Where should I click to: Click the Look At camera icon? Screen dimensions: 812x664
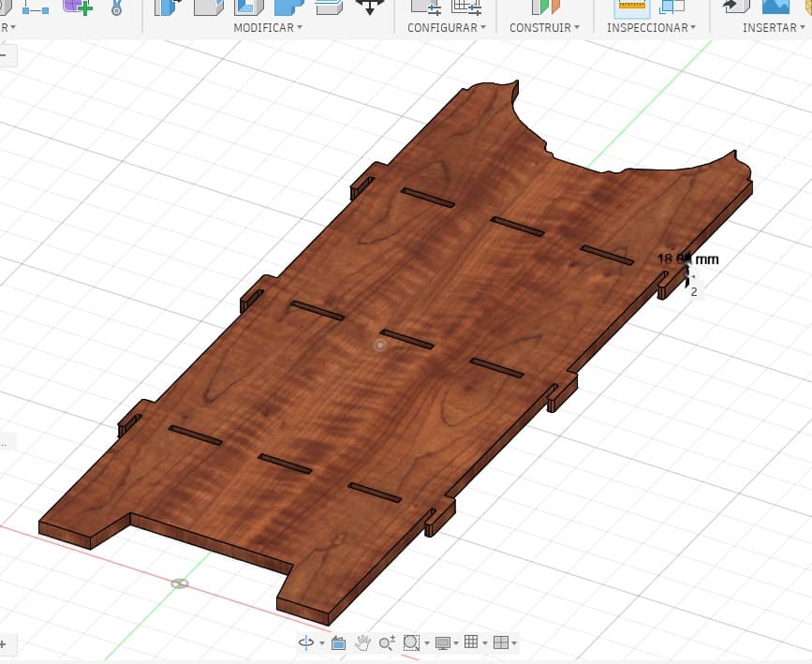pyautogui.click(x=338, y=642)
